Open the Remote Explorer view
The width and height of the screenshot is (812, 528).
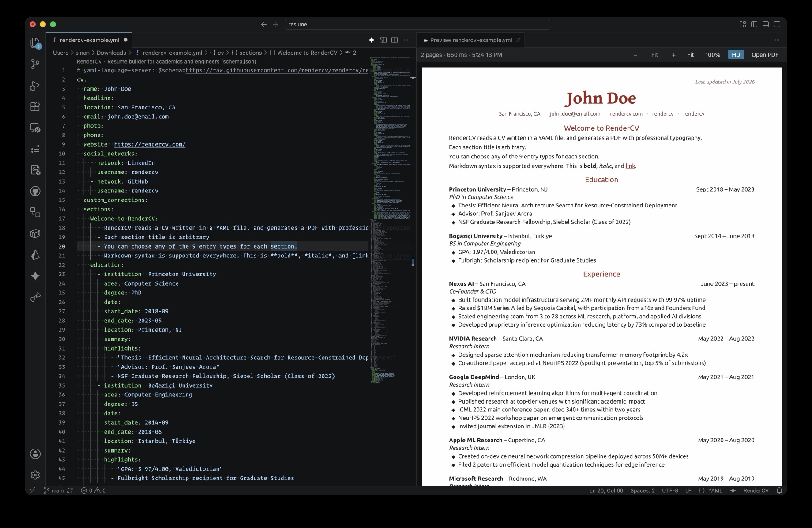35,128
